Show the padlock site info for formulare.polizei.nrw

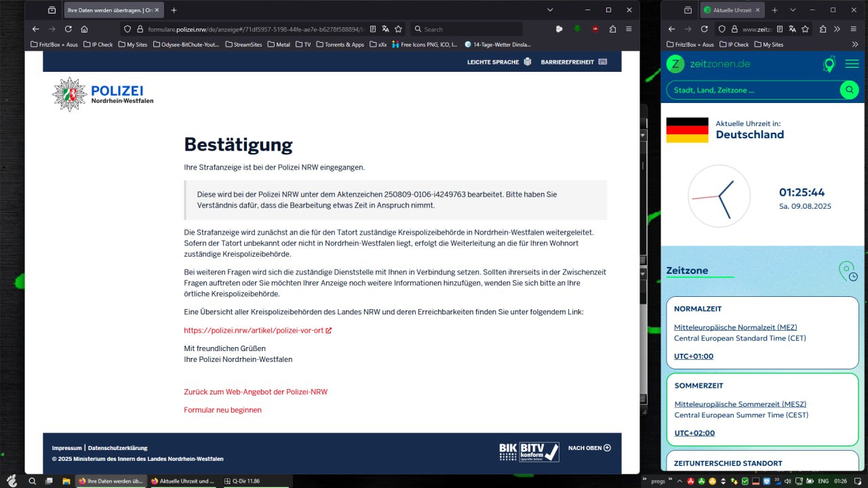click(140, 29)
